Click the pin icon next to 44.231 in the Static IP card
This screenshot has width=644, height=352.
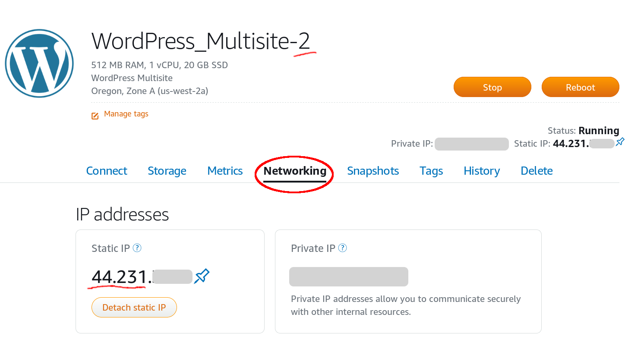pyautogui.click(x=202, y=276)
